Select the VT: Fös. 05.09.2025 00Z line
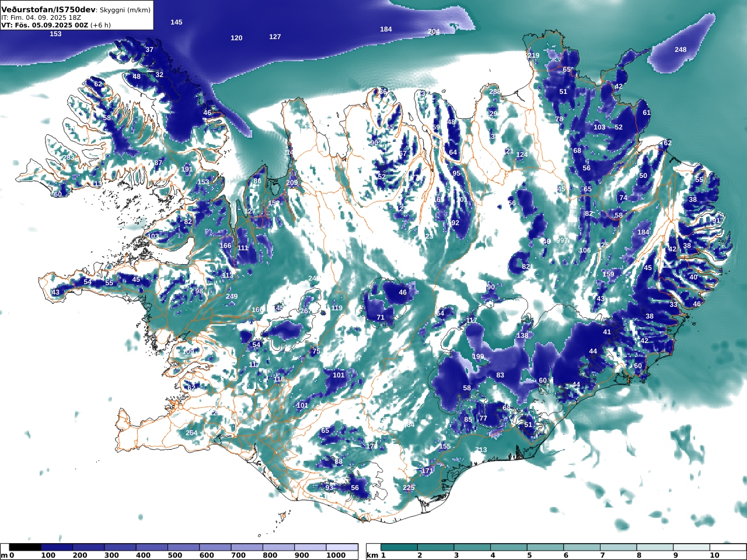 pyautogui.click(x=45, y=25)
